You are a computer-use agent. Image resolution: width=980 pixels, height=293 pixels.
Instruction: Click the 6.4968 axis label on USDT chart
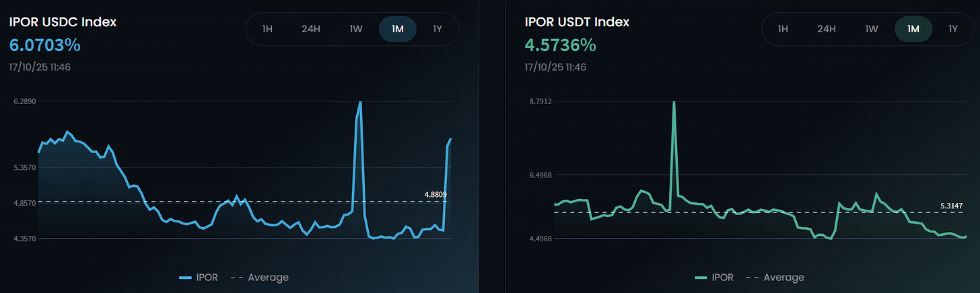pos(540,175)
